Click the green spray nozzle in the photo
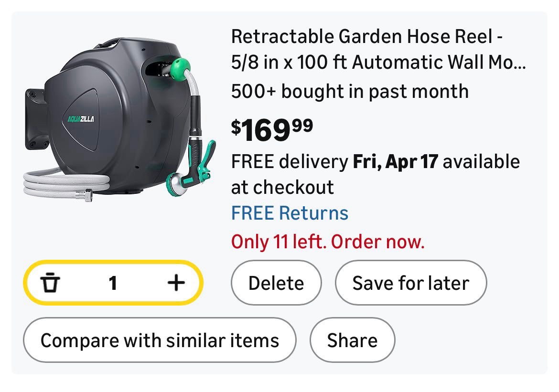559x392 pixels. click(x=193, y=167)
